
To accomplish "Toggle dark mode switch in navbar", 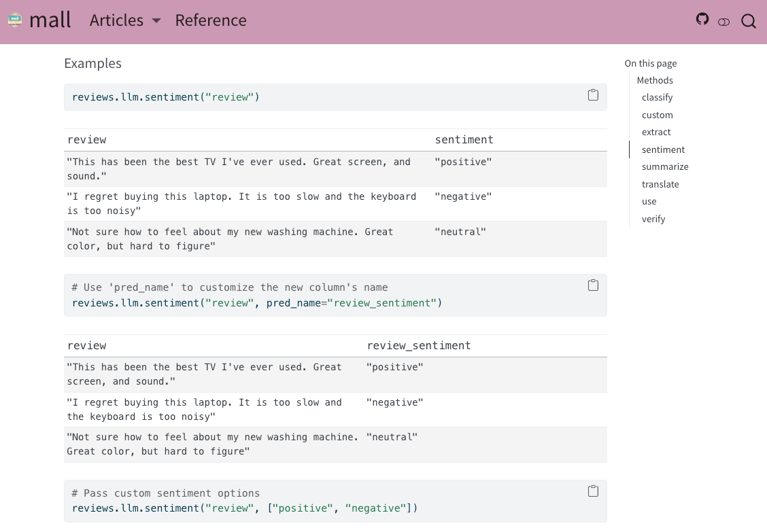I will pyautogui.click(x=723, y=22).
